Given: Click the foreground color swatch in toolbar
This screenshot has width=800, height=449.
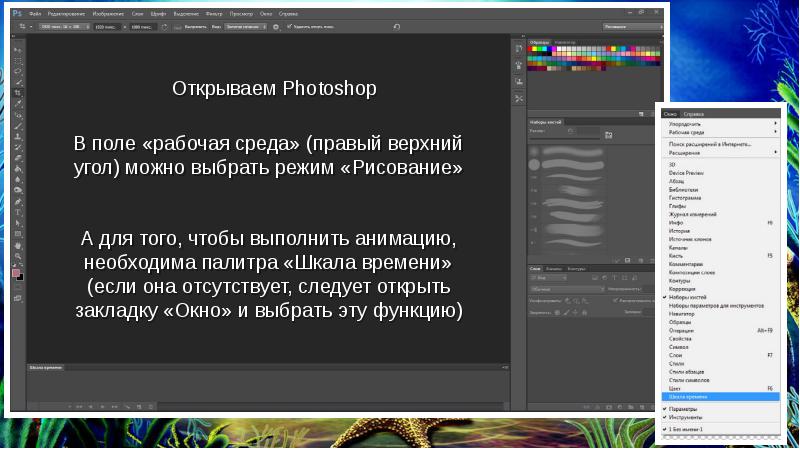Looking at the screenshot, I should pos(16,273).
